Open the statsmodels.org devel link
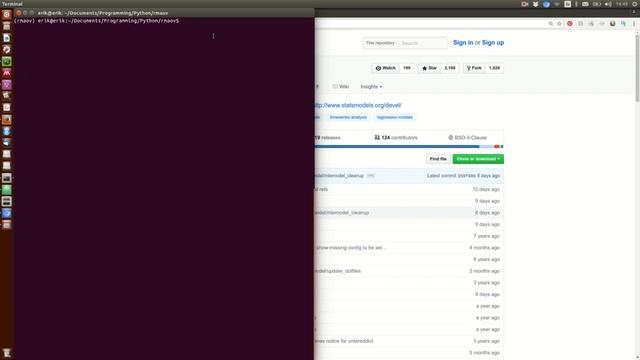This screenshot has width=640, height=360. [358, 105]
